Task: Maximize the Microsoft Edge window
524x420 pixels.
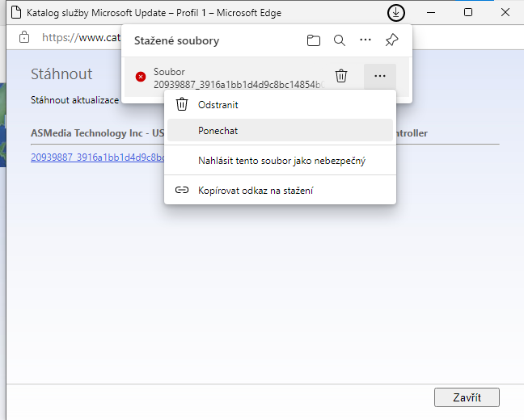Action: coord(468,13)
